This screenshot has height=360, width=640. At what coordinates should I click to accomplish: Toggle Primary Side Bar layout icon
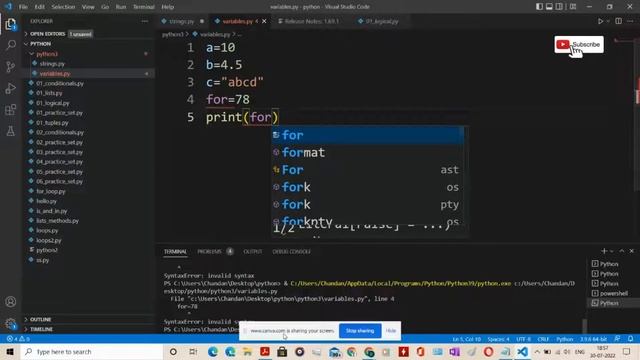click(539, 7)
